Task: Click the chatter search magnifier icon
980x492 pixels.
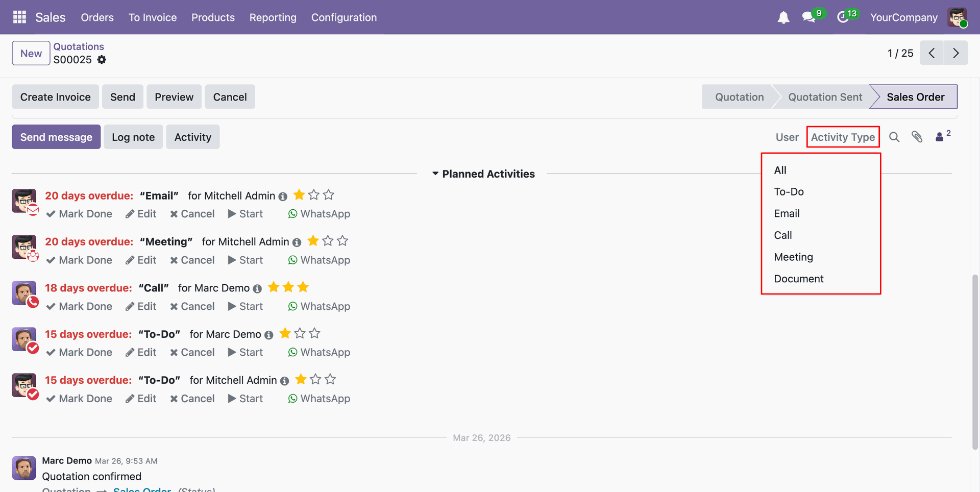Action: (894, 137)
